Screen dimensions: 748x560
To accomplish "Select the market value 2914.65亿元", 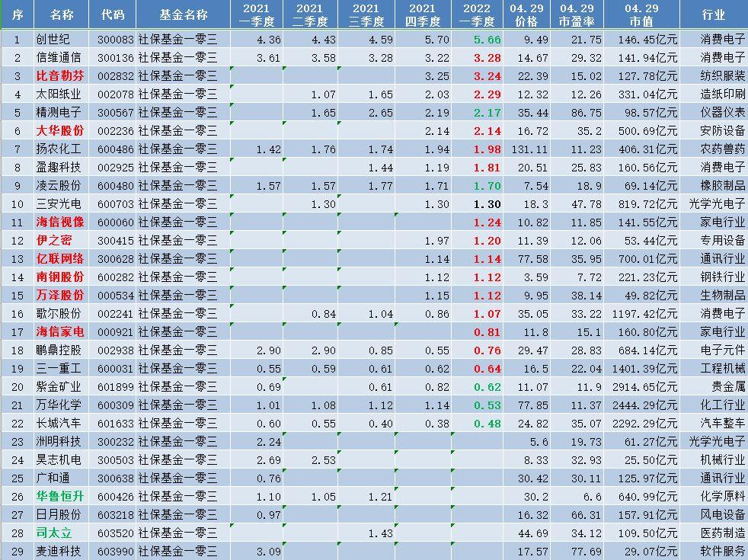I will click(x=645, y=387).
